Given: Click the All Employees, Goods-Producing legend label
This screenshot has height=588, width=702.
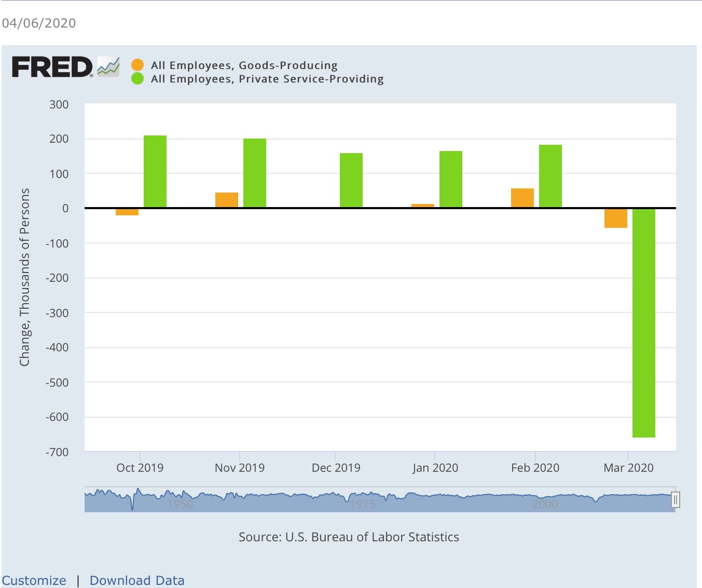Looking at the screenshot, I should 244,65.
